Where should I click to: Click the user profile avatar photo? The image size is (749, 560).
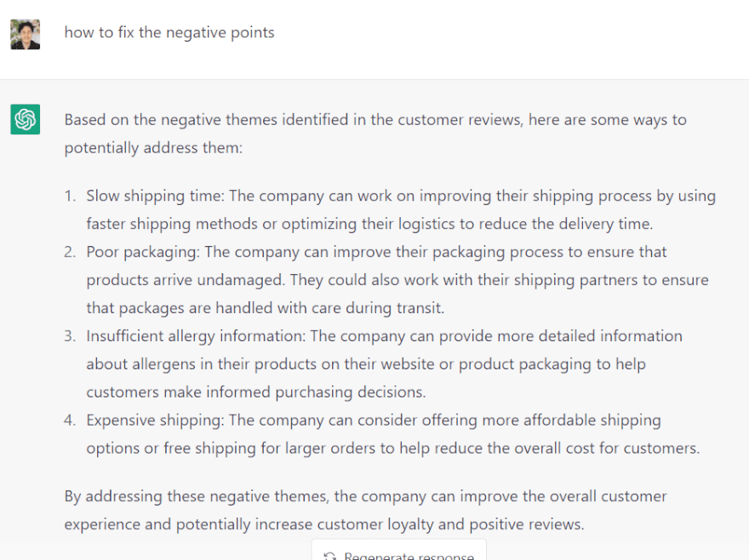click(26, 34)
